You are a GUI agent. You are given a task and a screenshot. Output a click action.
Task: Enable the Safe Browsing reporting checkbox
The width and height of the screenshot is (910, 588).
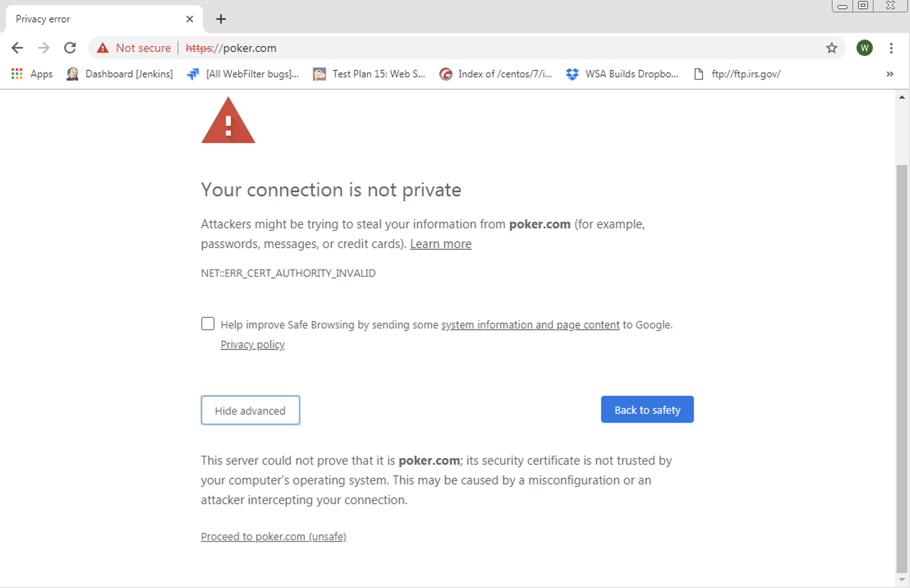pos(208,324)
